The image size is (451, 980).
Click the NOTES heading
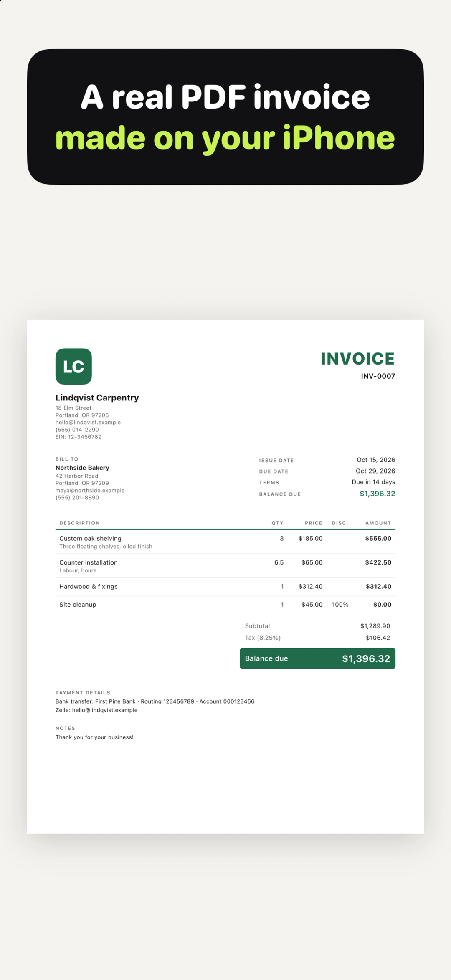tap(65, 728)
